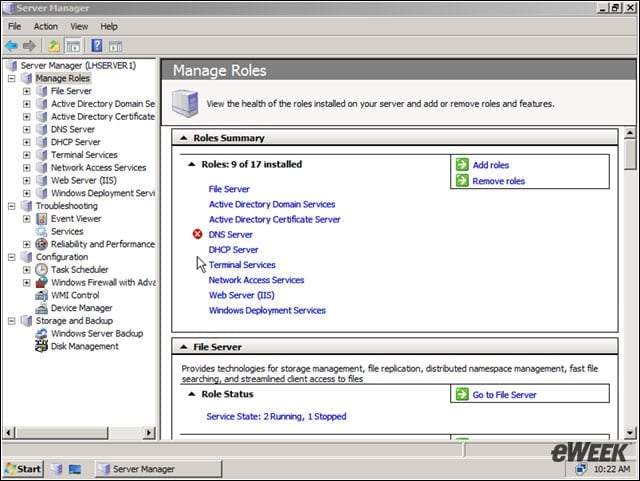Click Service State: 2 Running, 1 Stopped link
This screenshot has width=640, height=481.
[x=276, y=416]
